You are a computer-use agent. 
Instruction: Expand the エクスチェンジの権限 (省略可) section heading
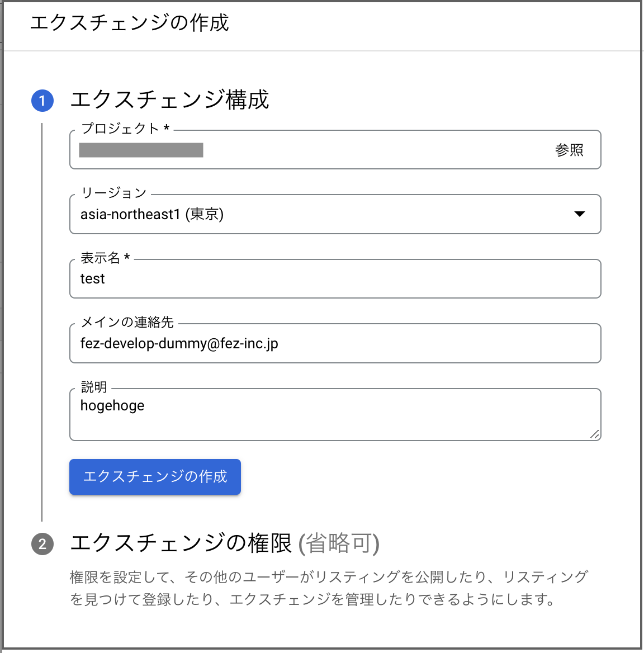225,543
